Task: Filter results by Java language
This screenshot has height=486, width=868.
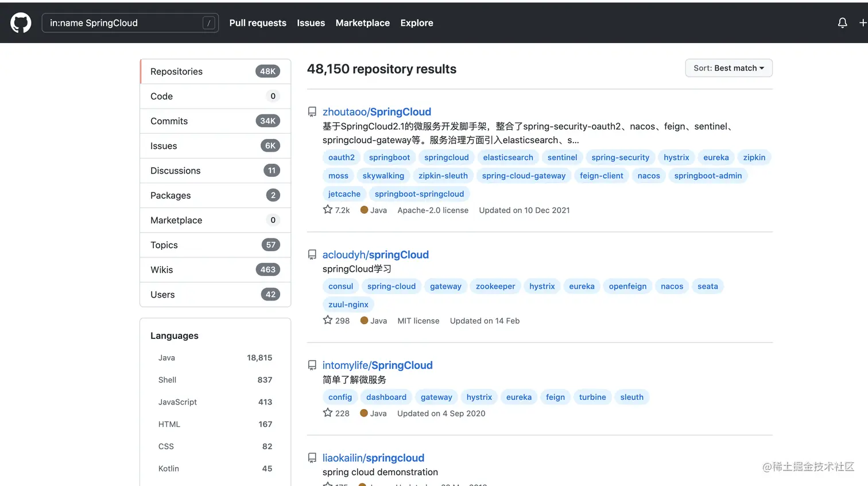Action: pos(167,358)
